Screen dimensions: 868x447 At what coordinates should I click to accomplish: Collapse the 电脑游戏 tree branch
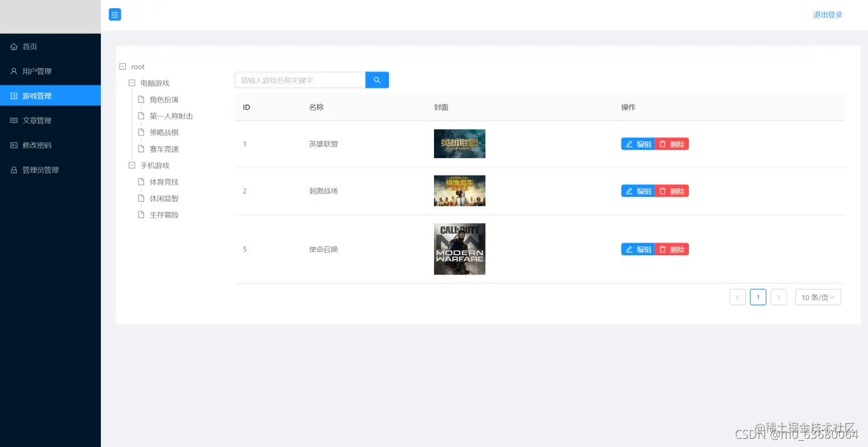coord(132,83)
